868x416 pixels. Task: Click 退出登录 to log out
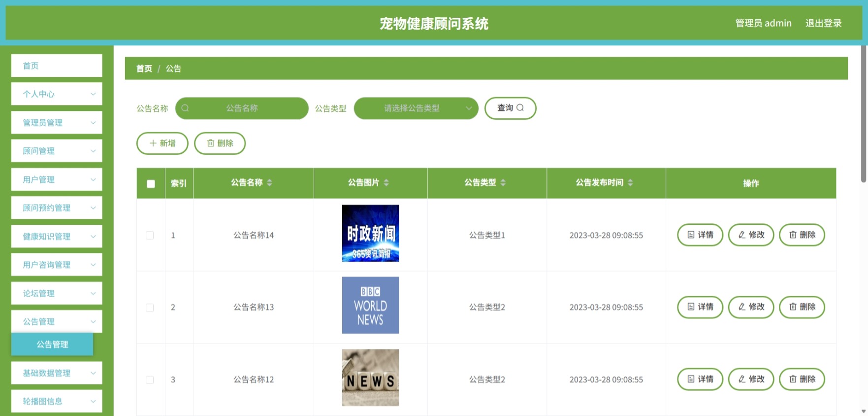point(823,23)
